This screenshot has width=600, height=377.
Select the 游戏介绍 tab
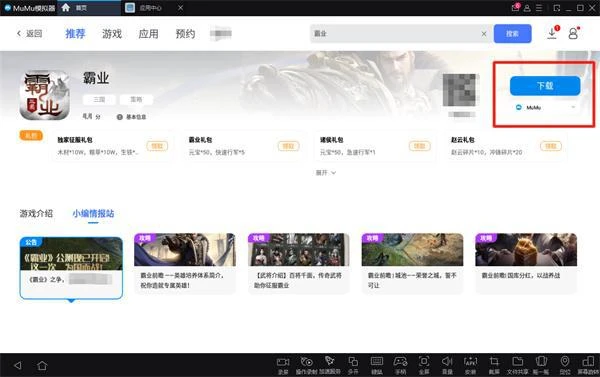pyautogui.click(x=36, y=214)
